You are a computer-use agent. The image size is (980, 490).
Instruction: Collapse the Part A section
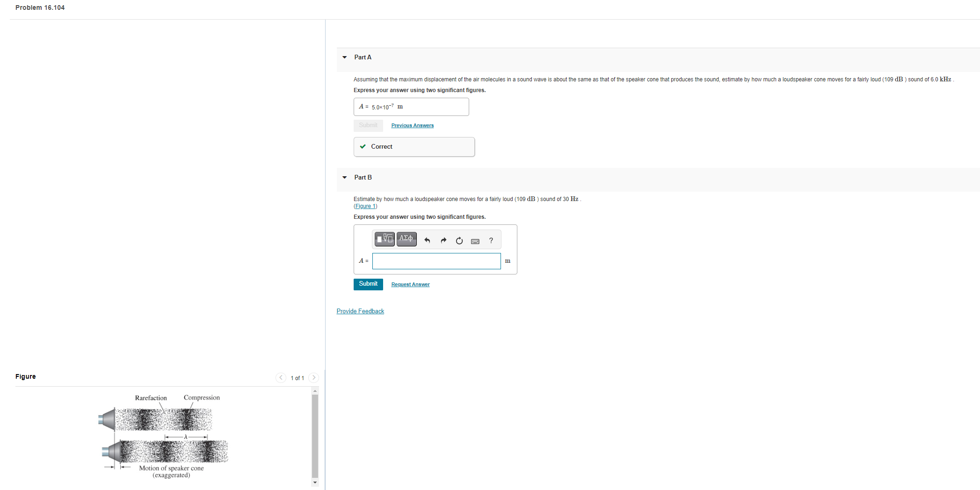(x=345, y=58)
